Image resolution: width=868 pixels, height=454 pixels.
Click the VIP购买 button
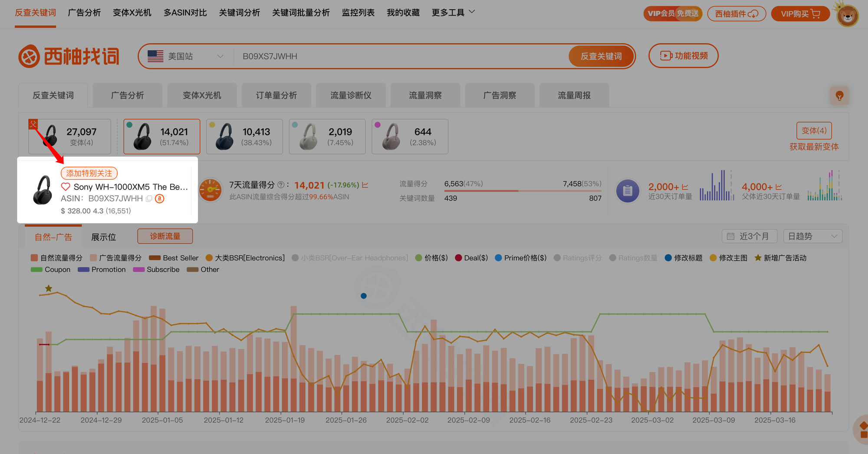tap(800, 14)
